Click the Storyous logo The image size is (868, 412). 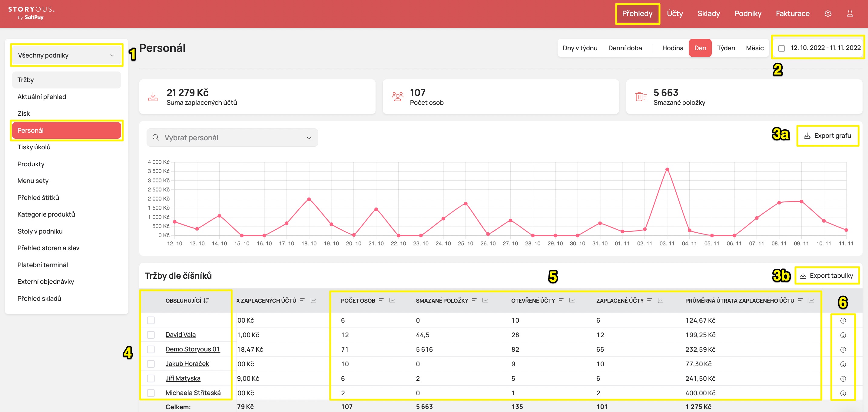(x=31, y=13)
